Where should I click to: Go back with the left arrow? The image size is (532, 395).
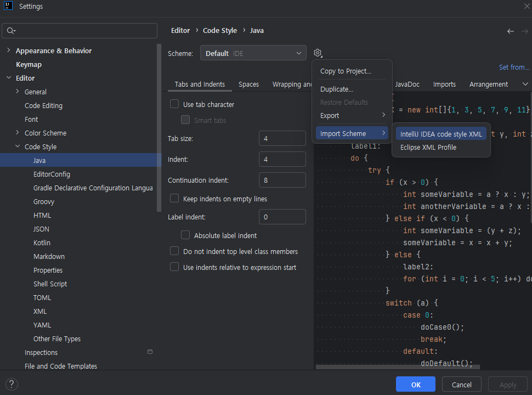510,31
